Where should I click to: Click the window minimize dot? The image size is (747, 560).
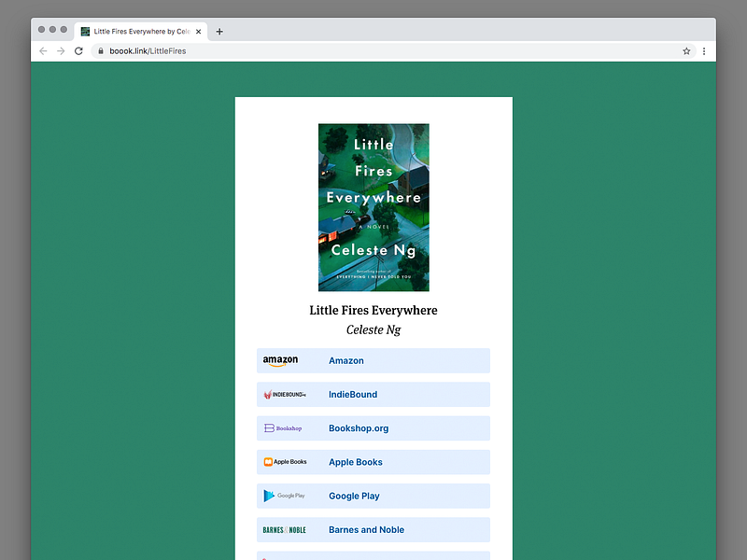click(x=52, y=30)
